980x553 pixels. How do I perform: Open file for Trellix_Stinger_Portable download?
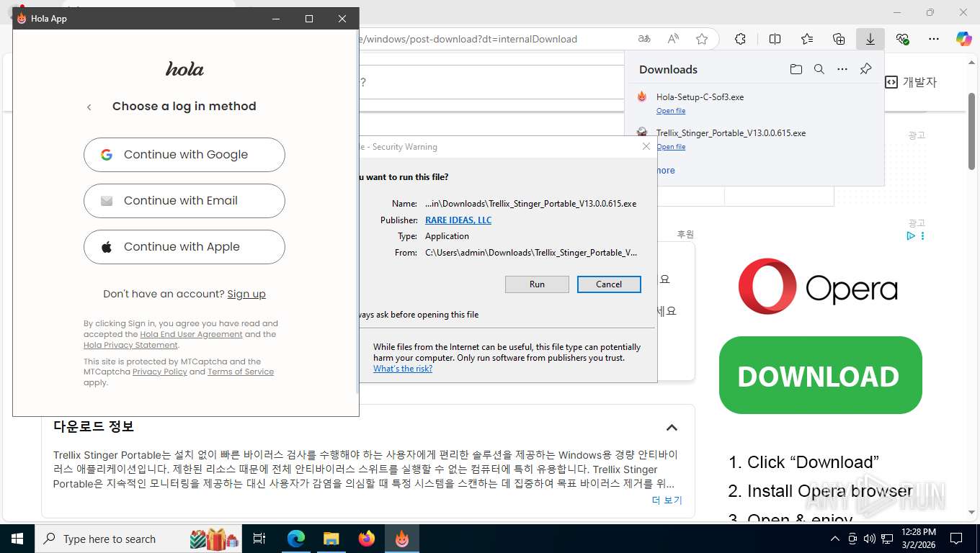coord(671,147)
